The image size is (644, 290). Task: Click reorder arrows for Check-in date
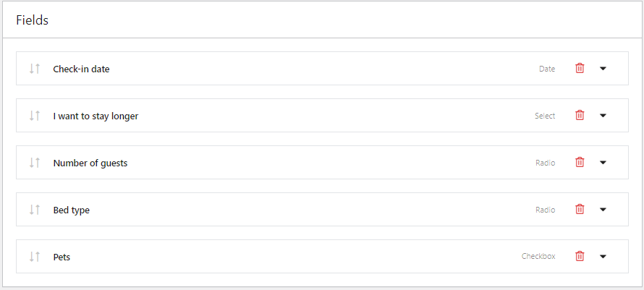[x=35, y=69]
